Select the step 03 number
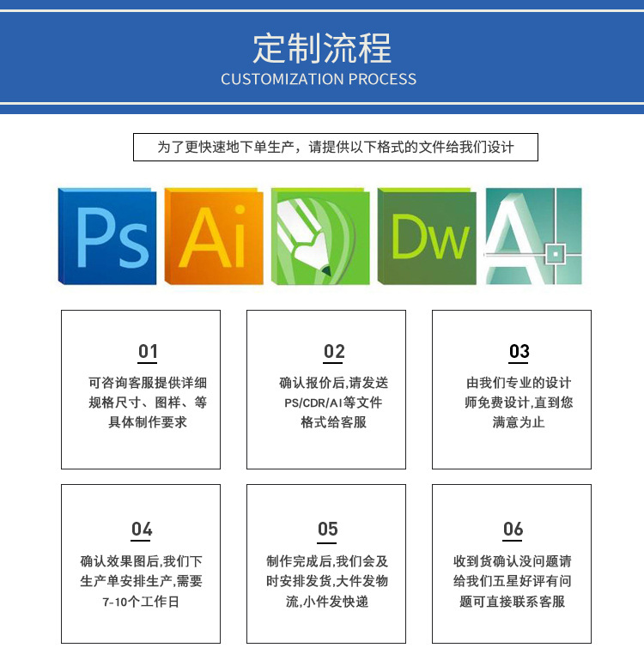Image resolution: width=644 pixels, height=660 pixels. tap(519, 352)
